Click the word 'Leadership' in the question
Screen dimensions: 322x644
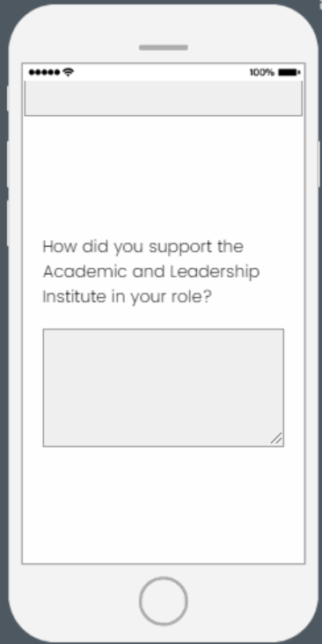[x=215, y=272]
